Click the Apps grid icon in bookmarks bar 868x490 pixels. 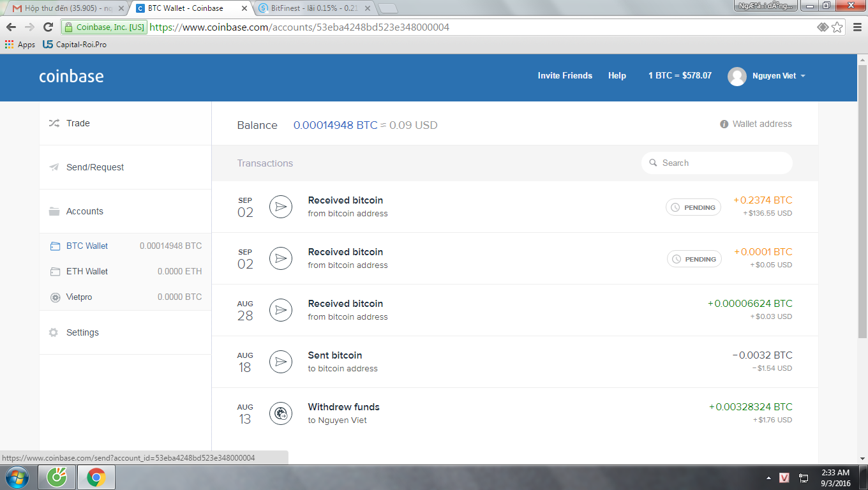tap(9, 45)
